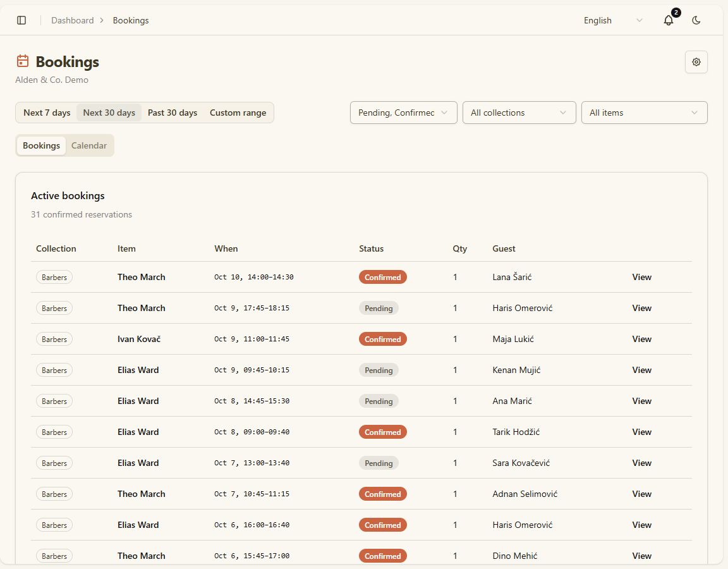This screenshot has width=728, height=569.
Task: Click Pending badge in Ana Marić row
Action: (379, 401)
